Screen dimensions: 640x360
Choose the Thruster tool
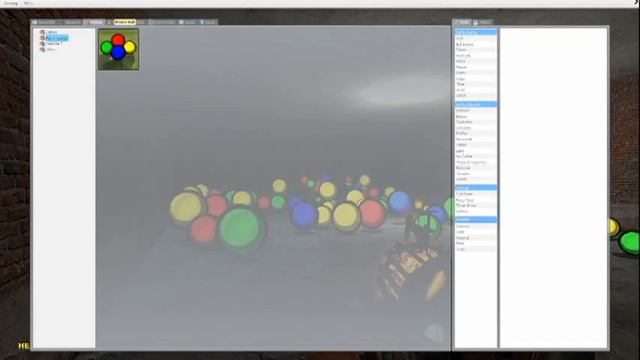tap(476, 173)
